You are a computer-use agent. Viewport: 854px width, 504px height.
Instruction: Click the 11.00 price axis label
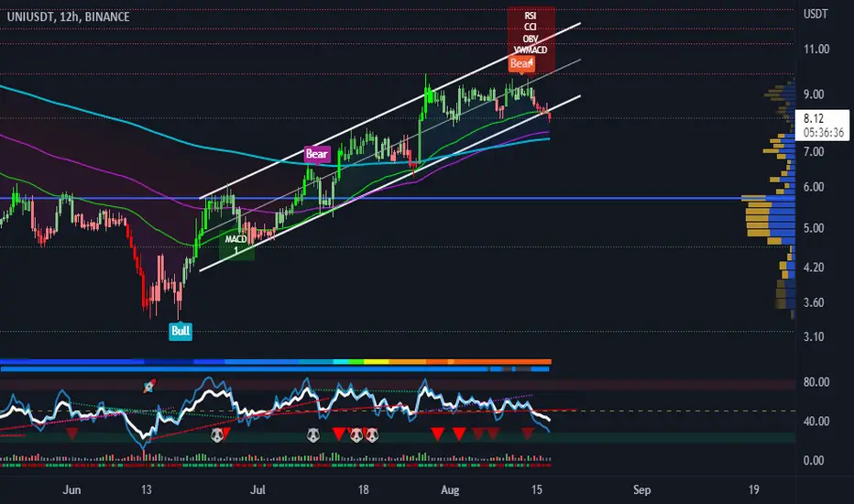[816, 49]
